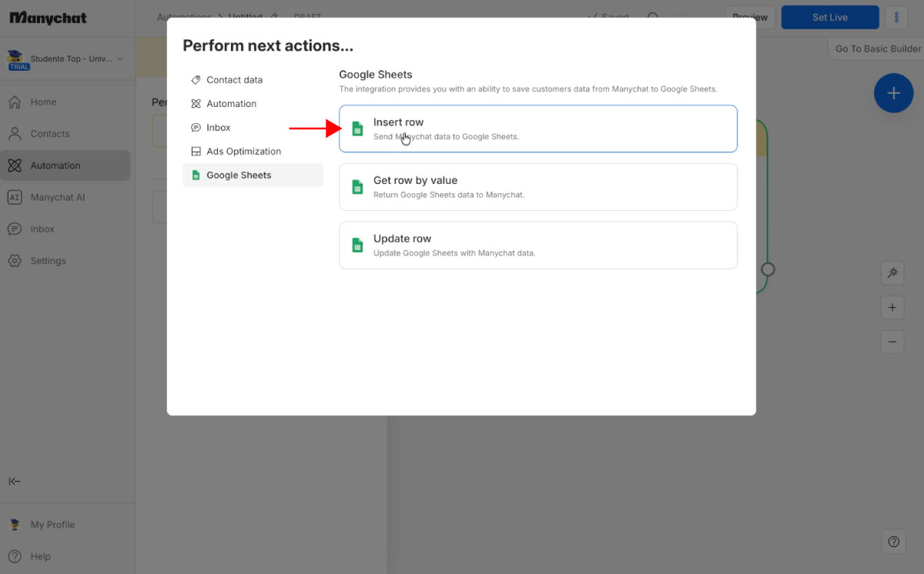Click the Preview button
The width and height of the screenshot is (924, 574).
[x=750, y=17]
